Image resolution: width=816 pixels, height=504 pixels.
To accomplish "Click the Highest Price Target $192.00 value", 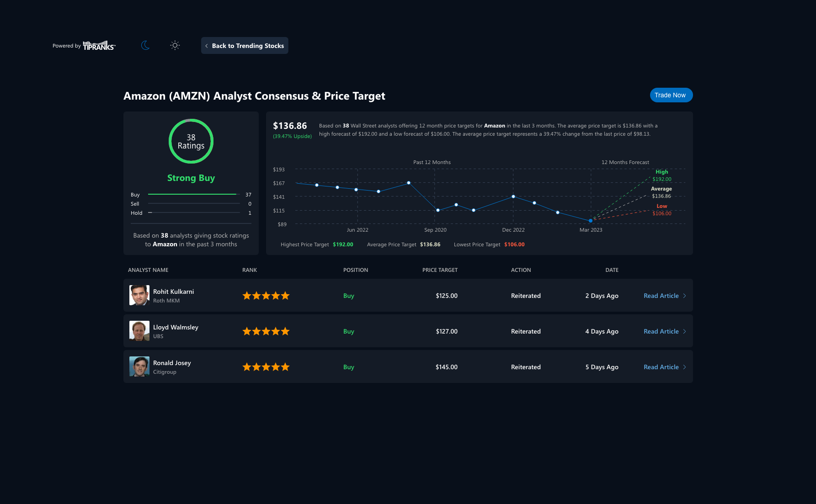I will pos(343,244).
